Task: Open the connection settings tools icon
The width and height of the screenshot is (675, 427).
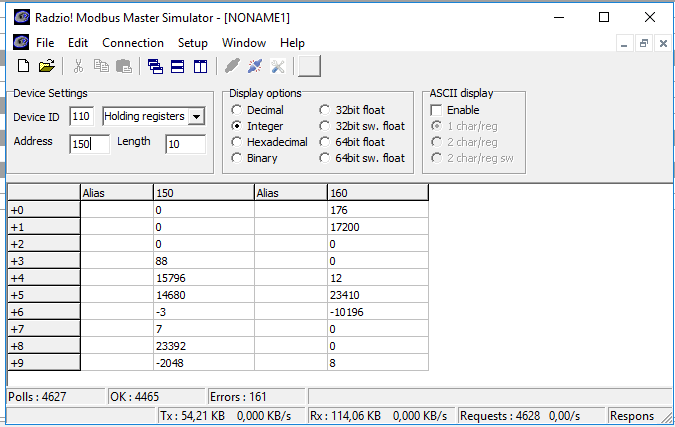Action: 277,67
